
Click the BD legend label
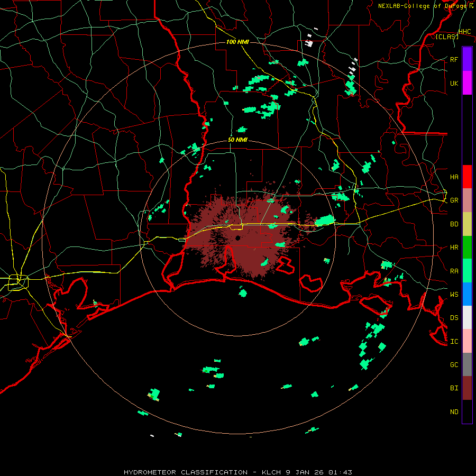pyautogui.click(x=454, y=224)
